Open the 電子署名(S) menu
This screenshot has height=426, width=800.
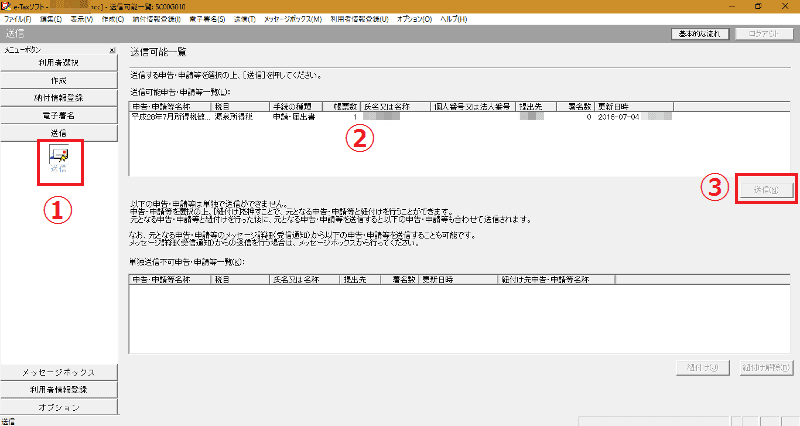(207, 19)
